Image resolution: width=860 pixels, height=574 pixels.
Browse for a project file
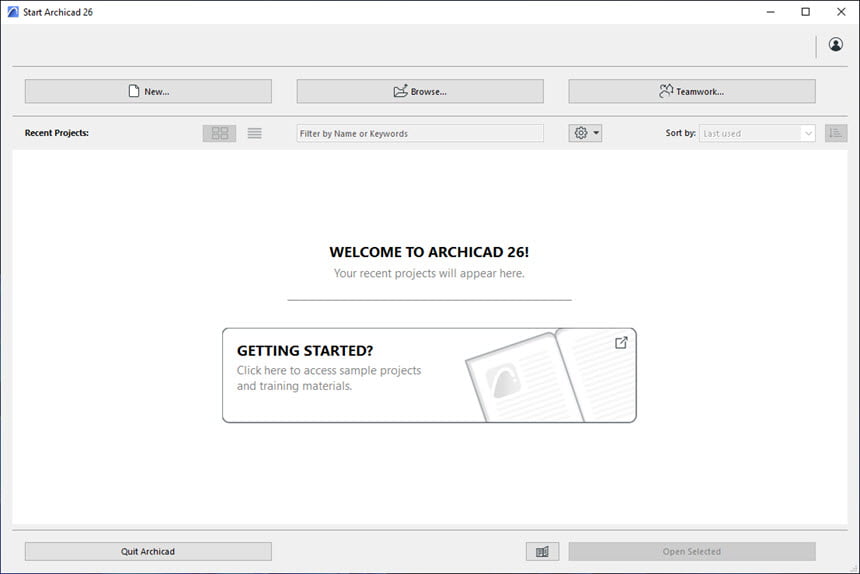[420, 91]
